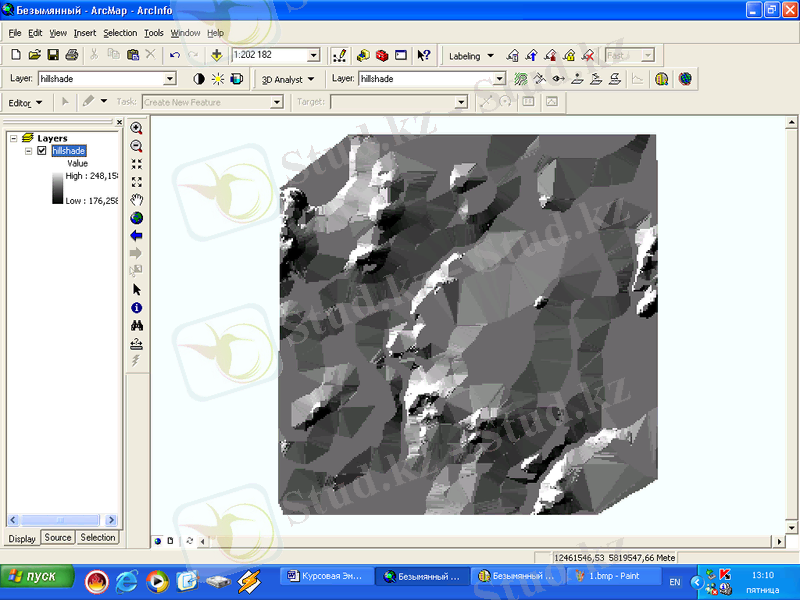Click the Full Extent globe icon
The width and height of the screenshot is (800, 600).
(137, 217)
